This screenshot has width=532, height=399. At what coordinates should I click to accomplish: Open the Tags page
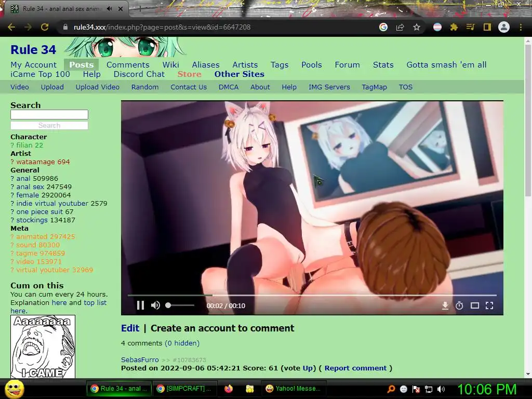tap(280, 65)
